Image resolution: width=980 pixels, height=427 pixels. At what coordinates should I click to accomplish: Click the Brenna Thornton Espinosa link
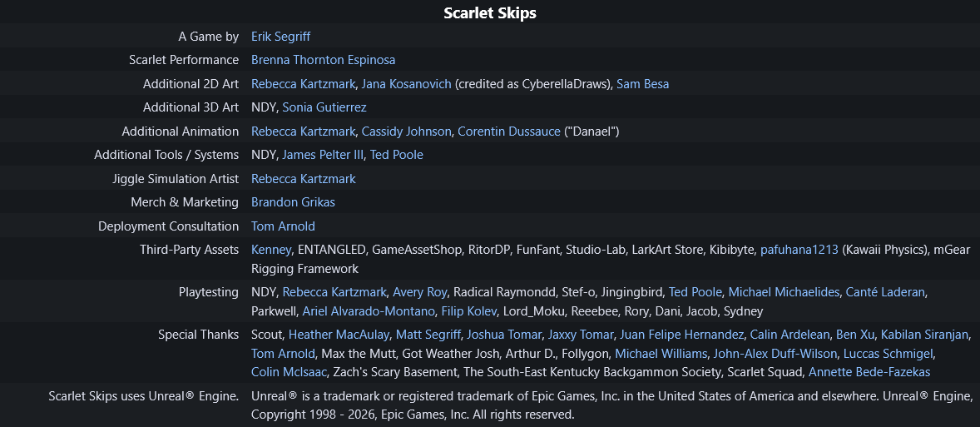(323, 60)
